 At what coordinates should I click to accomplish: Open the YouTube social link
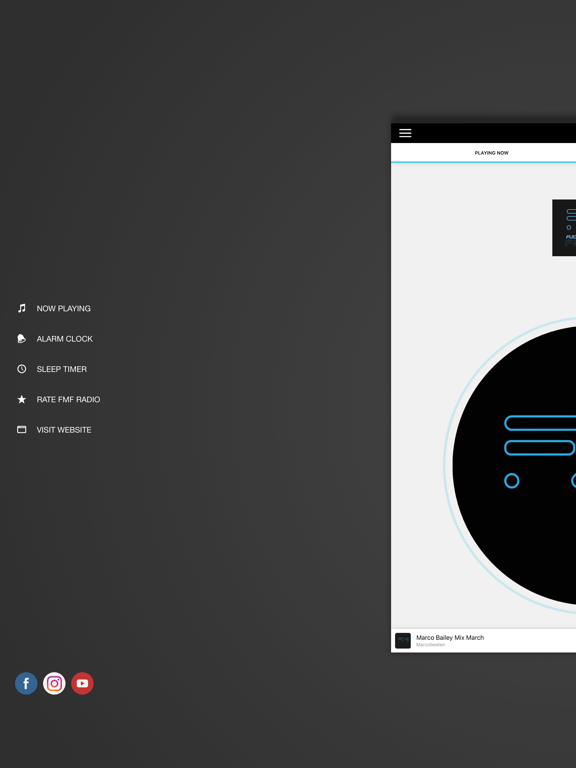(x=82, y=683)
